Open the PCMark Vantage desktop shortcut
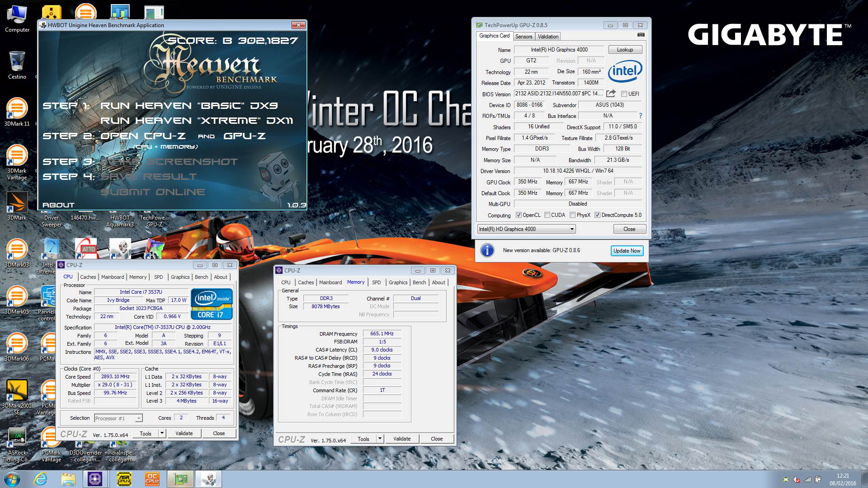The image size is (868, 488). coord(51,445)
